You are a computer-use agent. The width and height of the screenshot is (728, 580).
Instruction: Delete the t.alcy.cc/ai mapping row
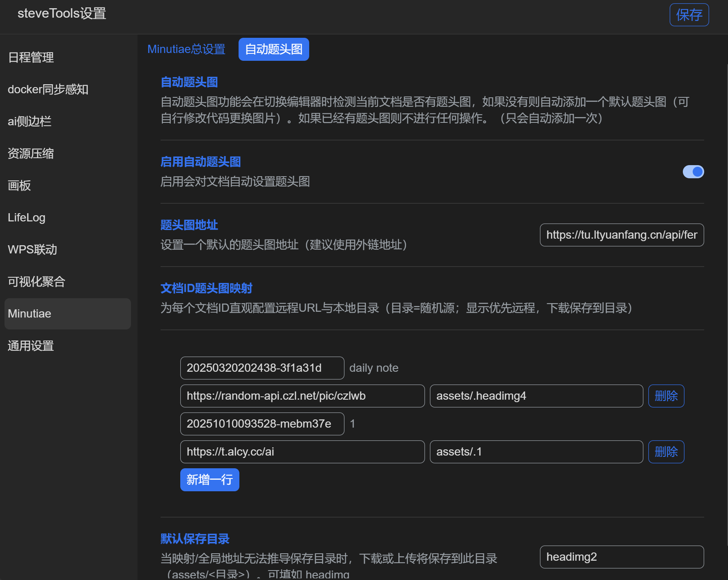(x=666, y=452)
